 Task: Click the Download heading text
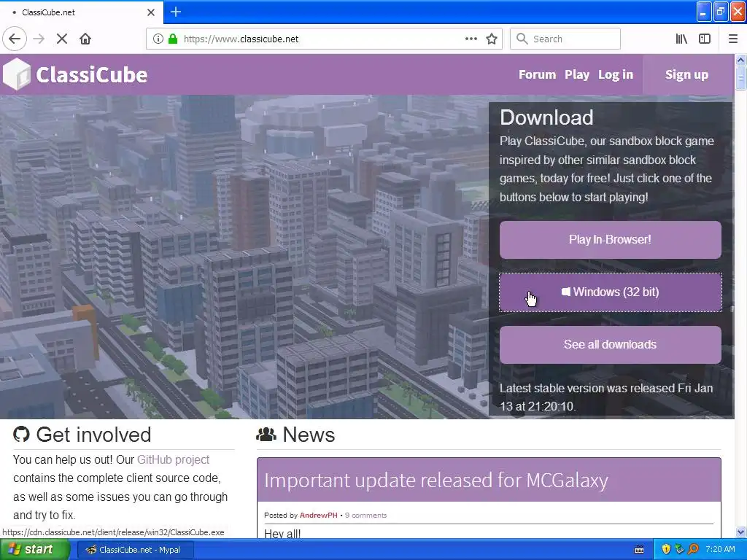click(x=546, y=117)
